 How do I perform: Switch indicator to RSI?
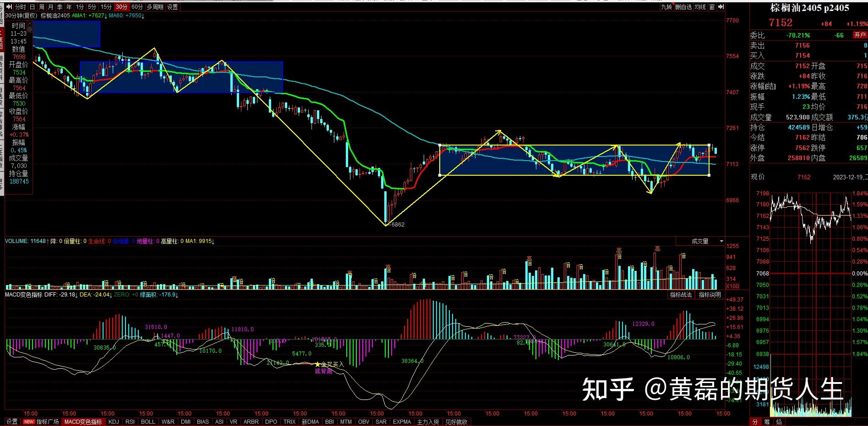click(x=130, y=422)
